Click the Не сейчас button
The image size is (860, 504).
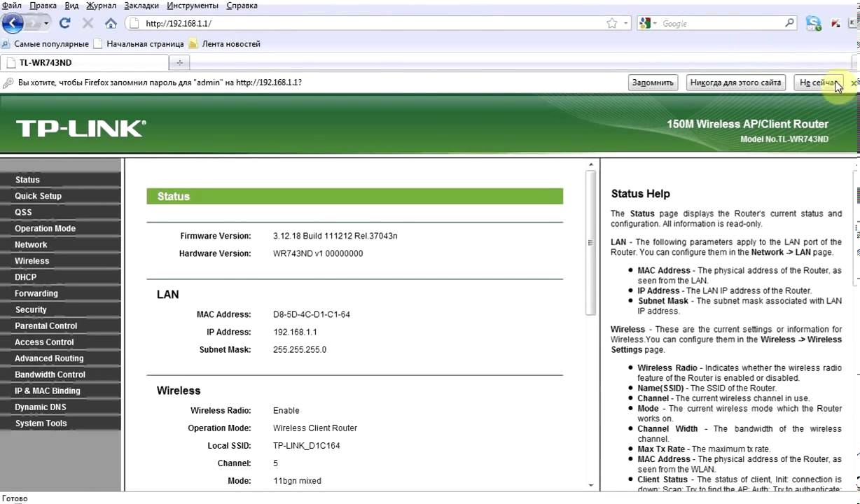(x=819, y=83)
